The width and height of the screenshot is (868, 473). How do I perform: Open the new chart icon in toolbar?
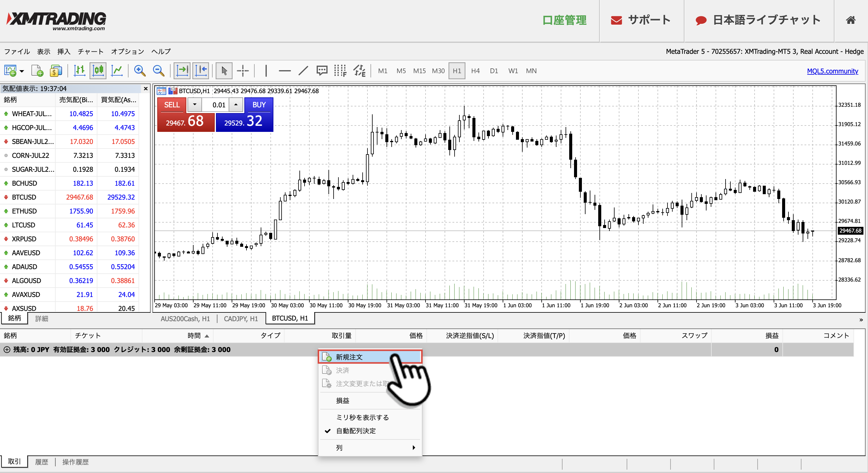[10, 71]
